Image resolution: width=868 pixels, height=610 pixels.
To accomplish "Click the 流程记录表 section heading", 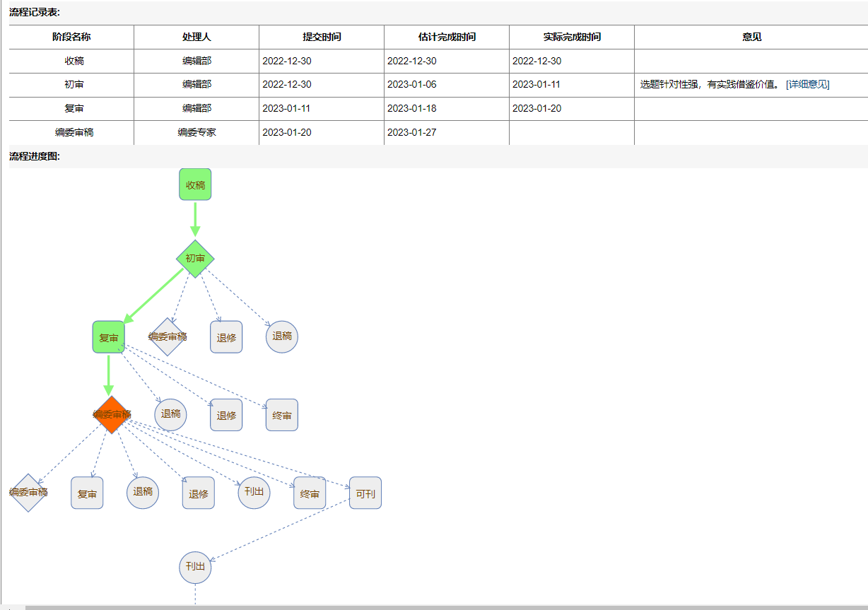I will (35, 13).
